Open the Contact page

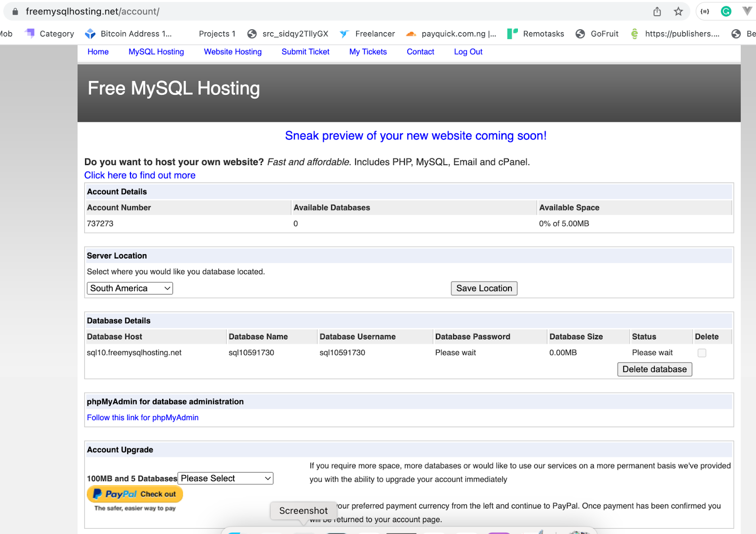[x=421, y=52]
